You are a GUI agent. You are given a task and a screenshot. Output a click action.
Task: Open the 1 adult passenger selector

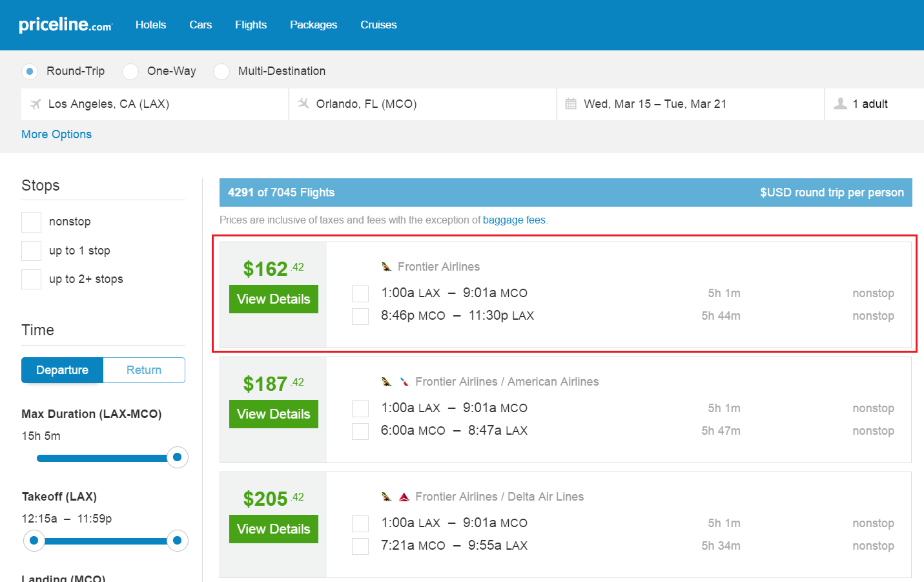coord(874,104)
